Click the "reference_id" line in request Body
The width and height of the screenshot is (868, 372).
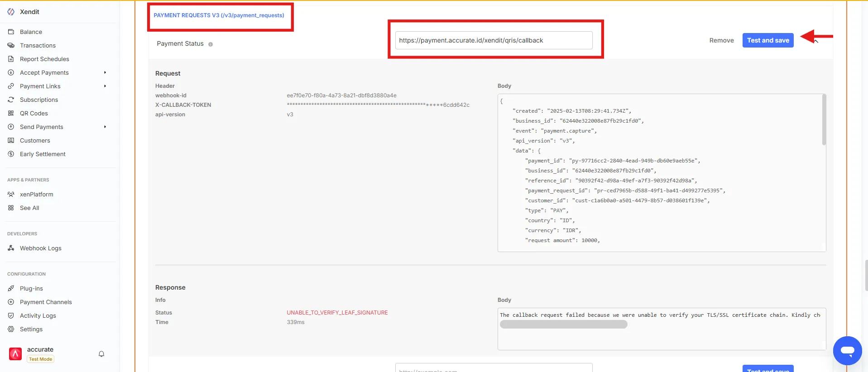coord(611,181)
